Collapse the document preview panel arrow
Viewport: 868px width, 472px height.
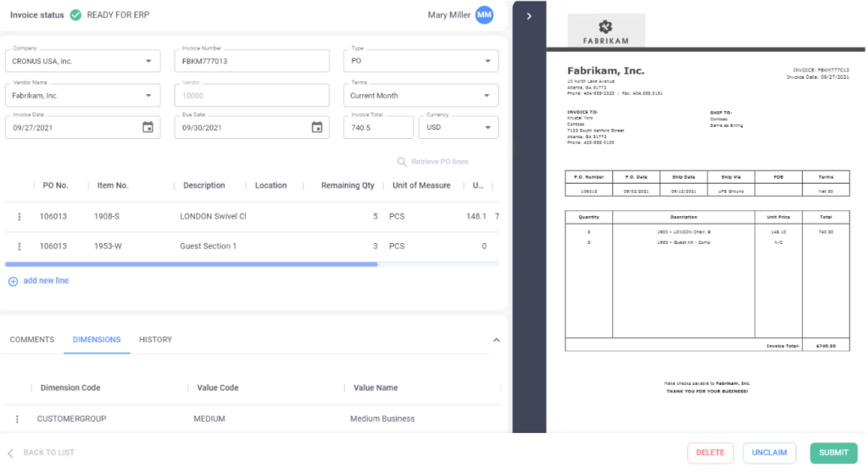point(529,16)
